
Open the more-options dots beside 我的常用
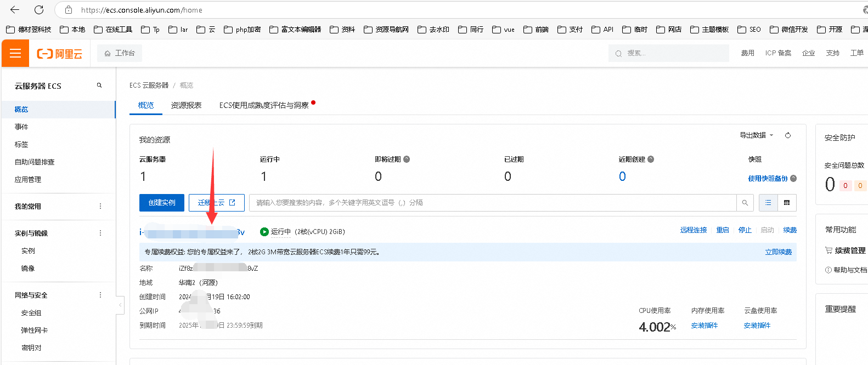pos(100,206)
